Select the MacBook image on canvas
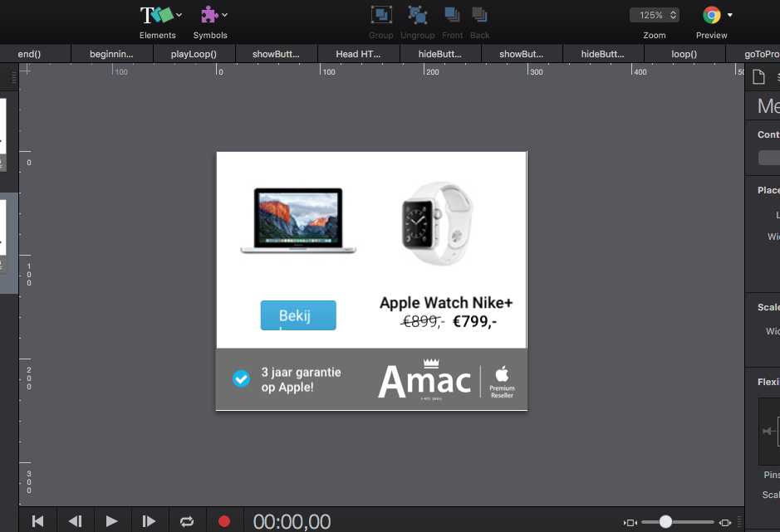780x532 pixels. pyautogui.click(x=298, y=221)
